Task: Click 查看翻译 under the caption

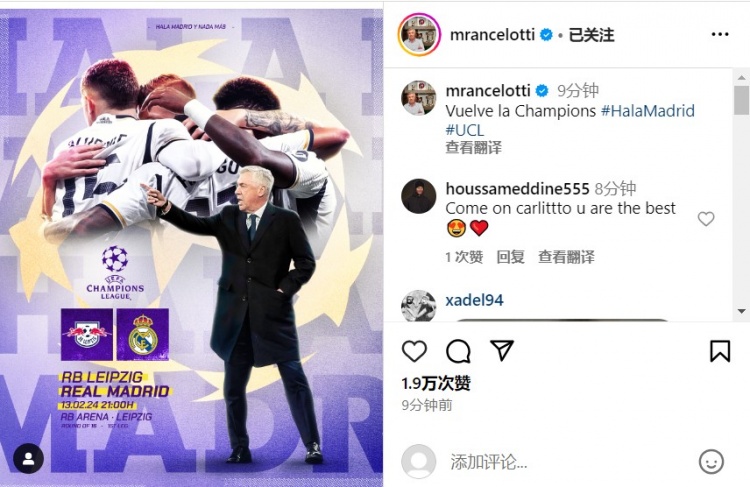Action: (x=474, y=147)
